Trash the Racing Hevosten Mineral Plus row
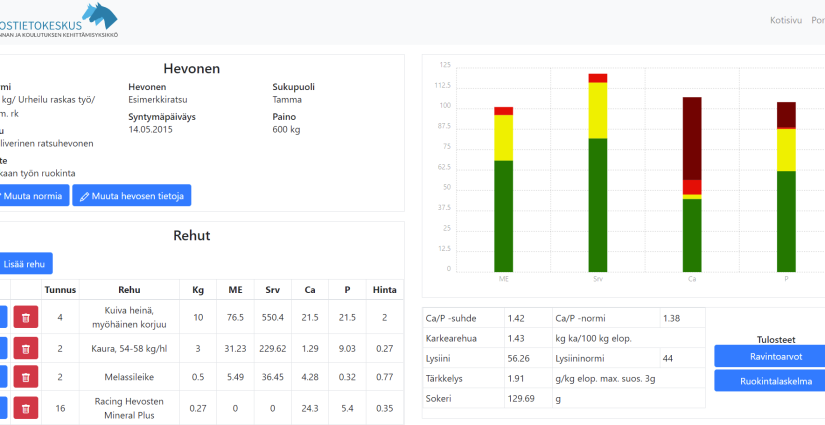 pos(26,408)
